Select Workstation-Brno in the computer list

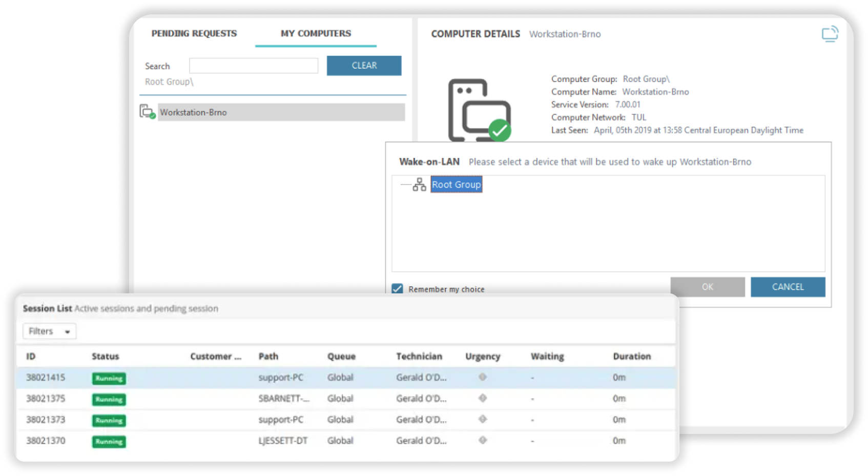pyautogui.click(x=281, y=112)
